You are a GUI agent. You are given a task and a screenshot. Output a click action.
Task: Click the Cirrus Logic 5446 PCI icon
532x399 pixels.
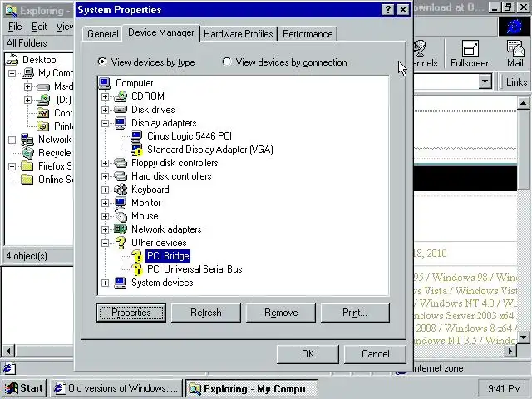tap(136, 136)
